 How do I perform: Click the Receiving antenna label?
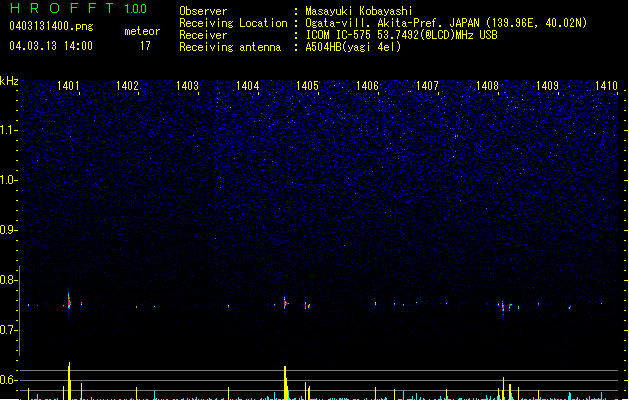(x=230, y=47)
